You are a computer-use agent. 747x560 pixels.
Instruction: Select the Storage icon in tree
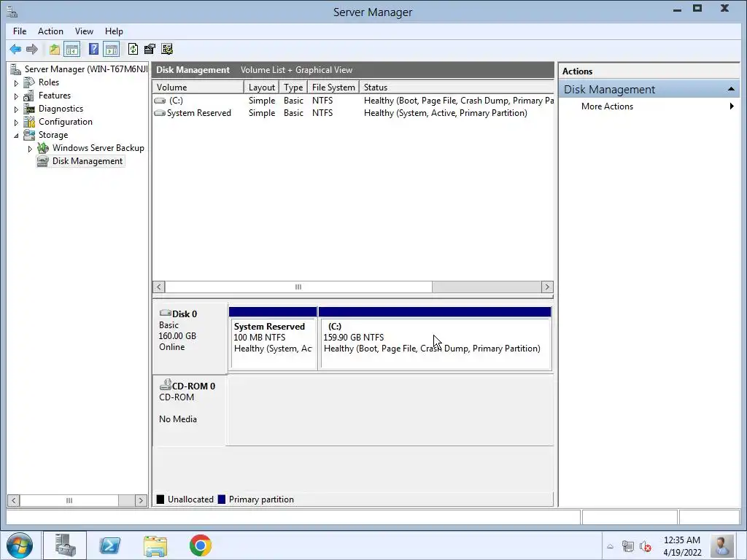click(29, 135)
